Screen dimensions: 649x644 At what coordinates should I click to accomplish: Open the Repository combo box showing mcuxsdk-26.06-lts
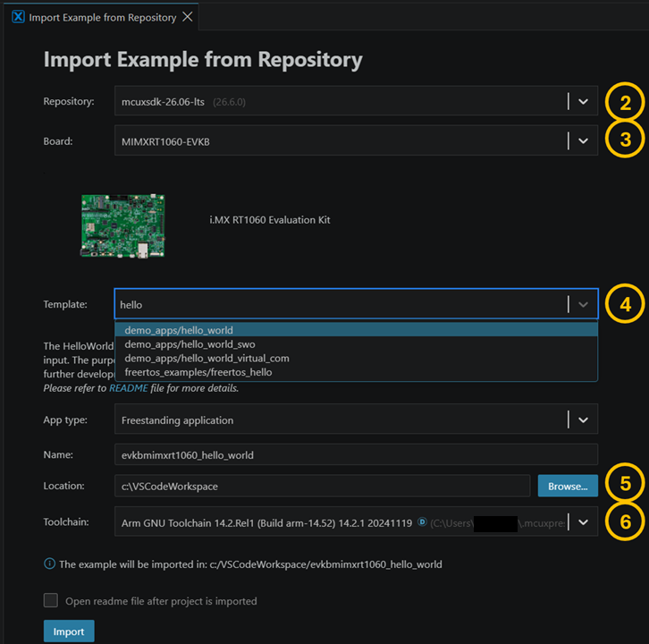(356, 101)
